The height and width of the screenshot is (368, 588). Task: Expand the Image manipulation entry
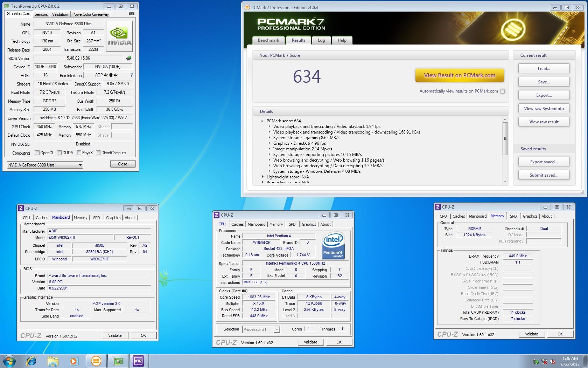[269, 149]
